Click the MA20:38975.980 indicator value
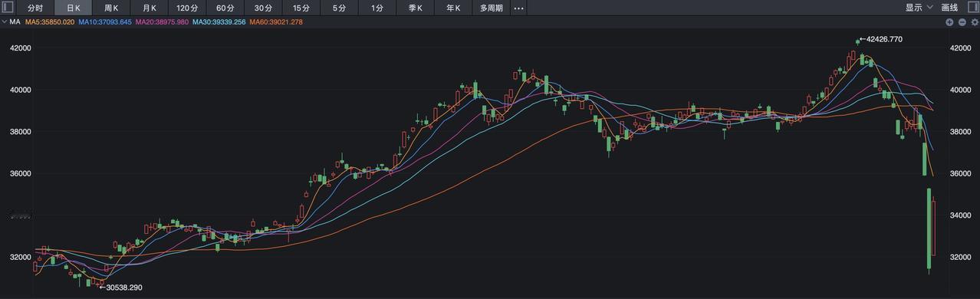Image resolution: width=980 pixels, height=299 pixels. (162, 22)
